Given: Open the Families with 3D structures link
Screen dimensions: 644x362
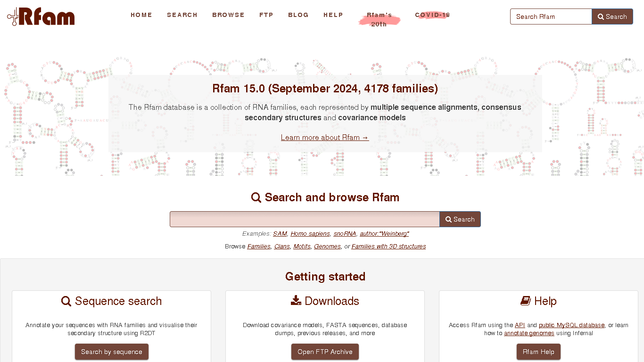Looking at the screenshot, I should 388,247.
